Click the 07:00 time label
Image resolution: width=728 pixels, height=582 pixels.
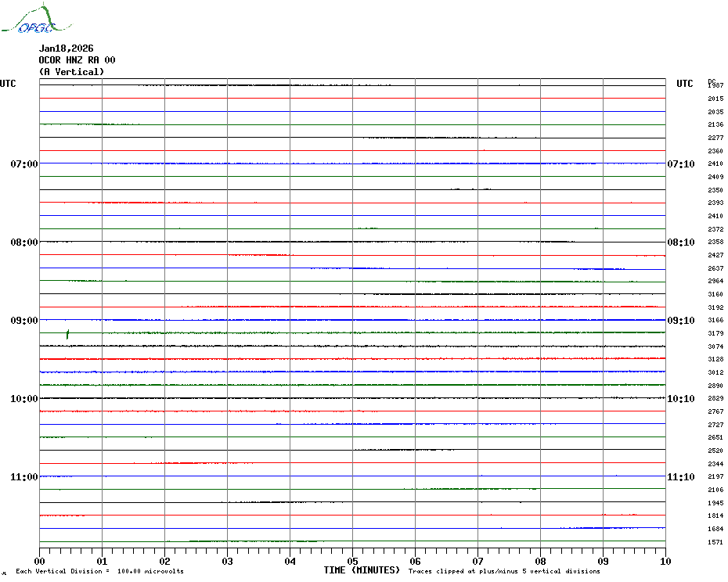coord(24,163)
